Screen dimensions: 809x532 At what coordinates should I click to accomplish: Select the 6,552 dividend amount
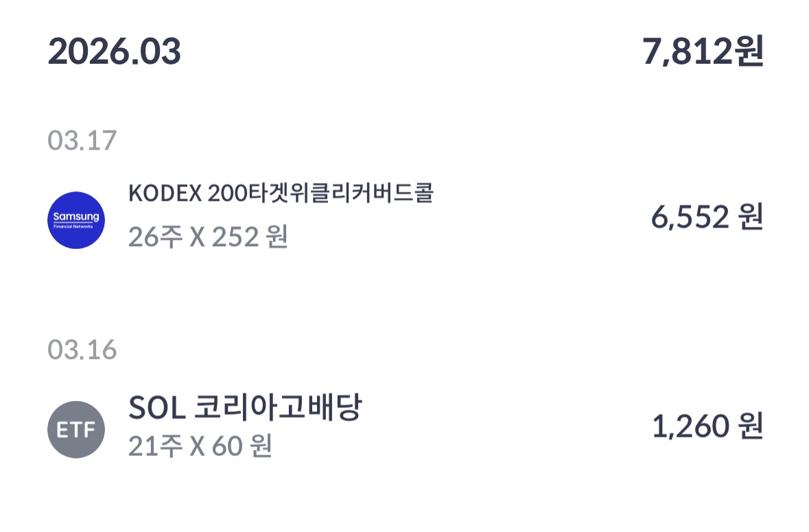(690, 217)
